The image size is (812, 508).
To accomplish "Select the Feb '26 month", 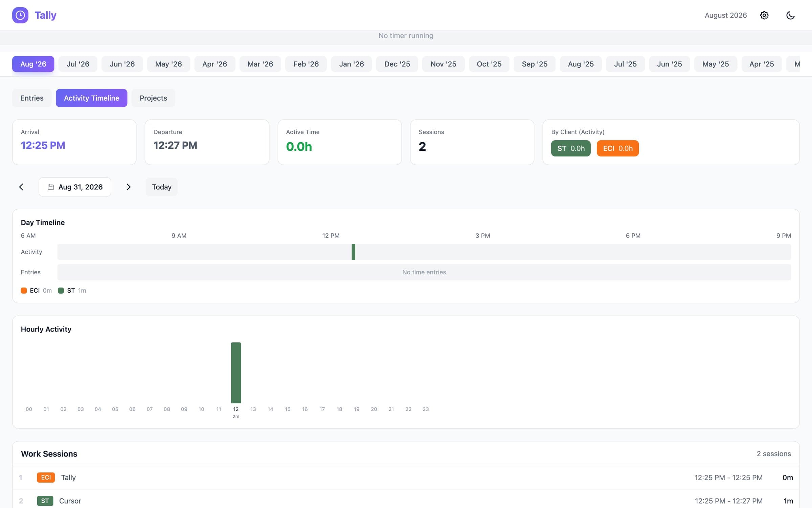I will (306, 64).
